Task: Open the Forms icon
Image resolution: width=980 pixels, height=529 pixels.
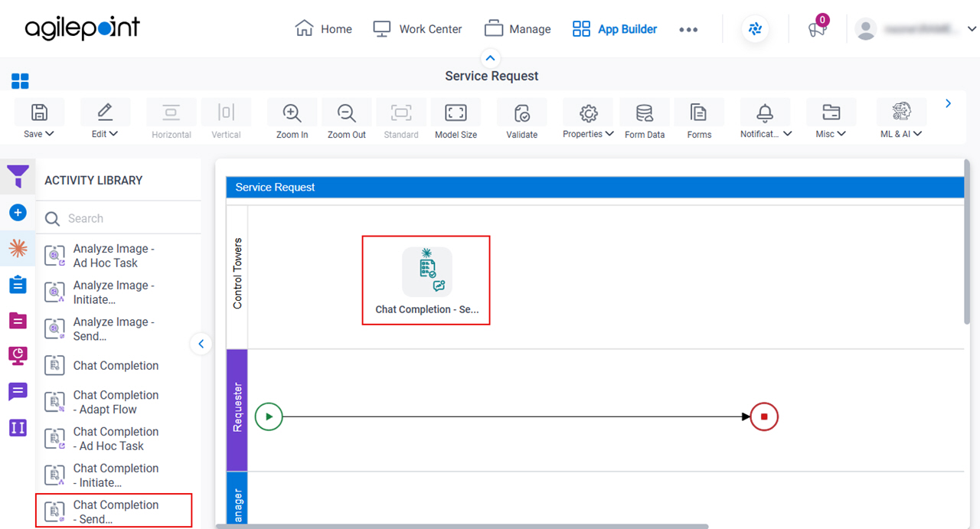Action: click(x=698, y=113)
